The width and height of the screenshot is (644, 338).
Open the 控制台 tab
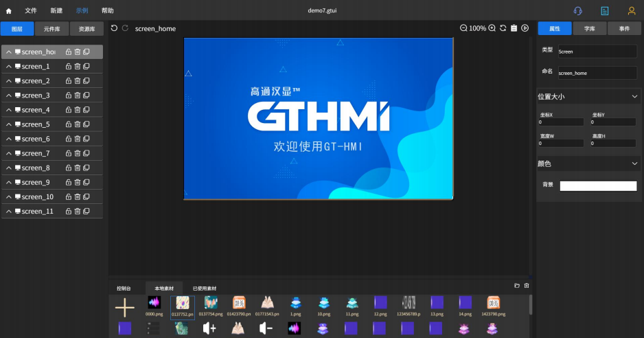124,289
